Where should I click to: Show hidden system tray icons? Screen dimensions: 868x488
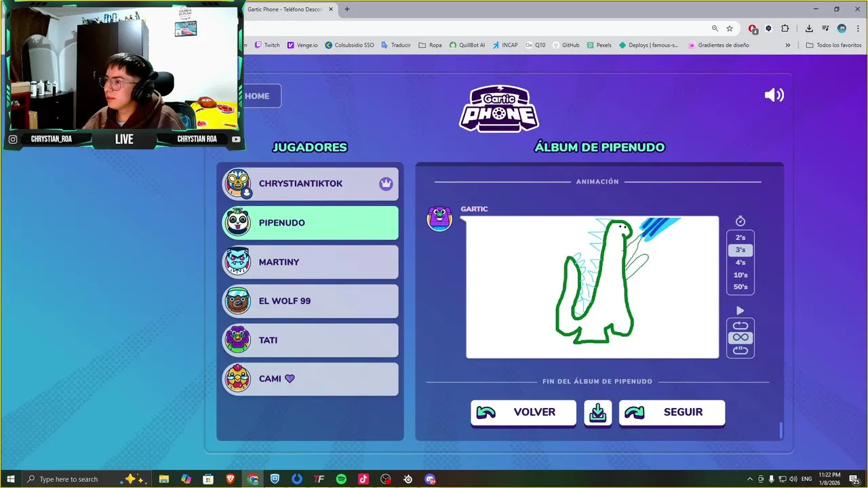tap(749, 479)
